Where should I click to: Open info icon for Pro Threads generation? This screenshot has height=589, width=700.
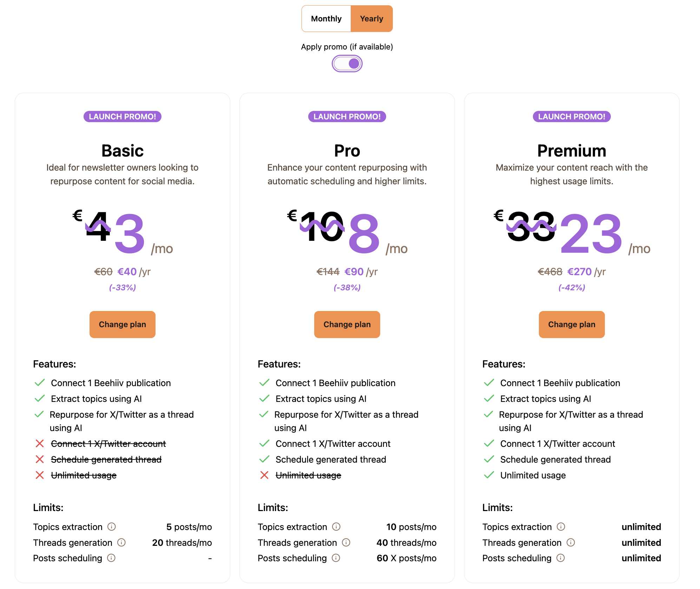346,542
